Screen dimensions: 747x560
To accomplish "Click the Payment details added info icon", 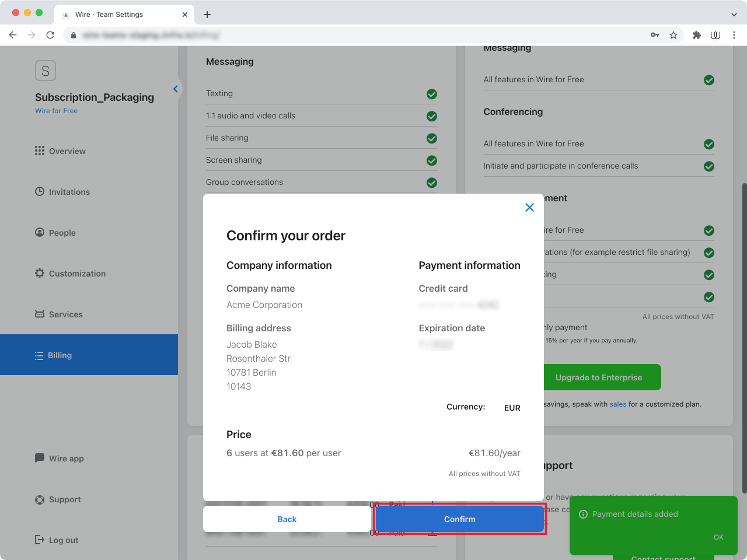I will point(583,514).
